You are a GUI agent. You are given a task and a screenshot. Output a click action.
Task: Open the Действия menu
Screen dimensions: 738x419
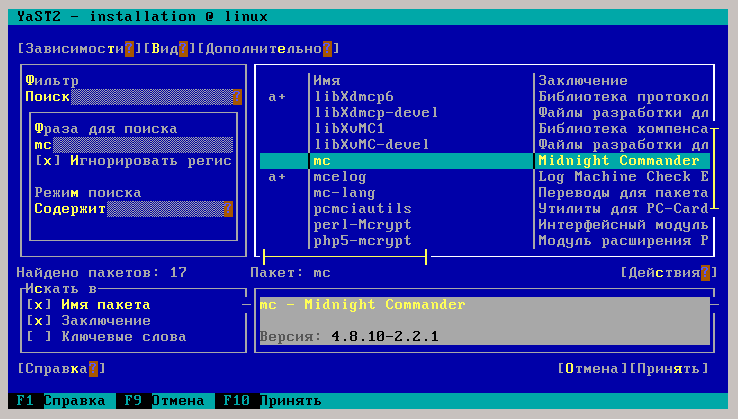[669, 273]
